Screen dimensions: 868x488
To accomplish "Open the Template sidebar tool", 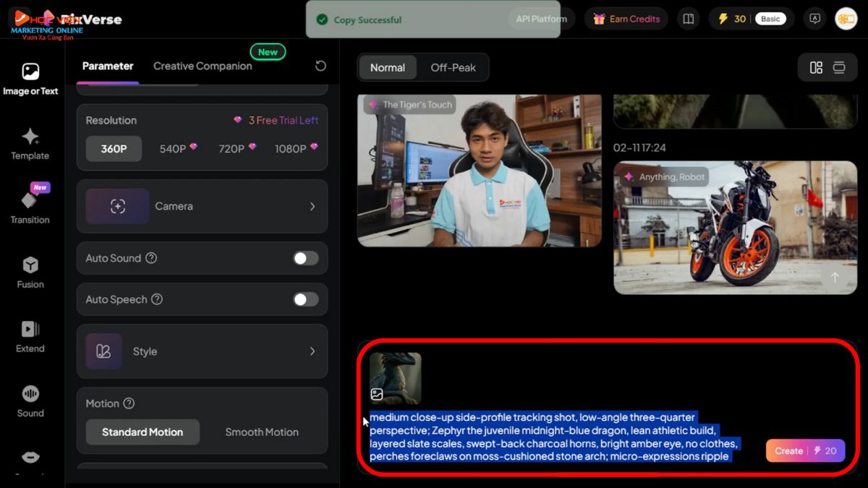I will coord(30,144).
